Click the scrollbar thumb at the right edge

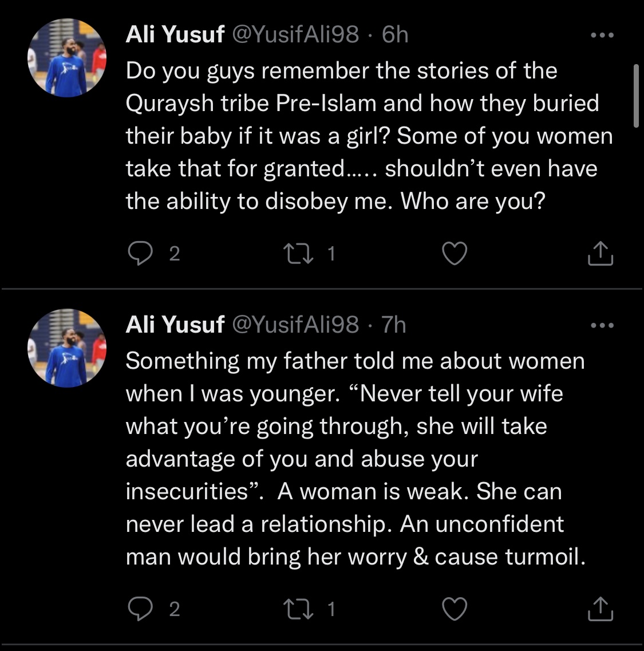(x=635, y=96)
